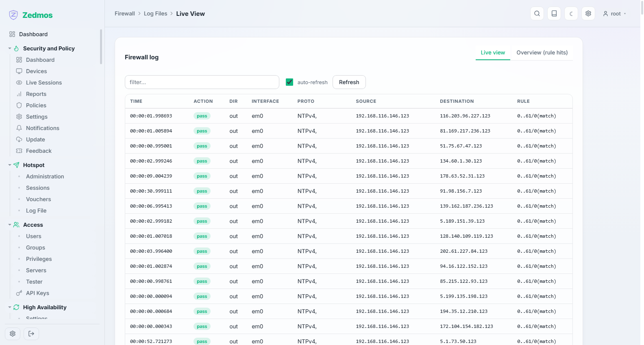The height and width of the screenshot is (345, 644).
Task: Open header settings gear icon
Action: (588, 13)
